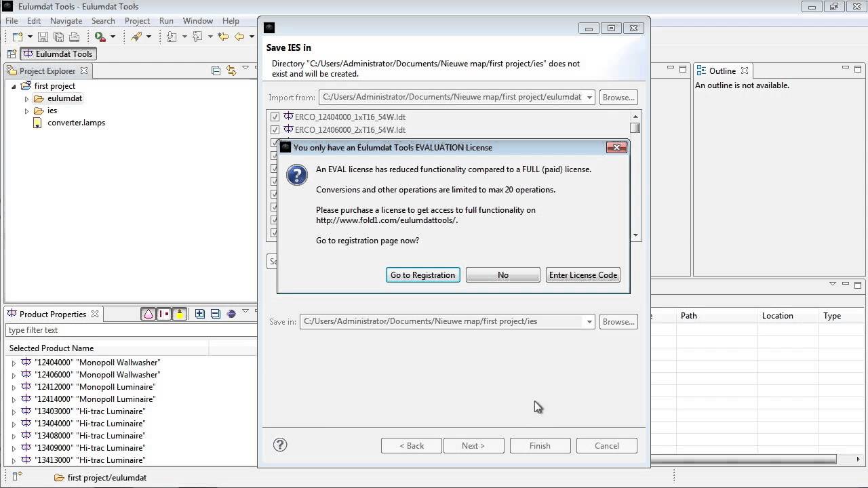The image size is (868, 488).
Task: Click the Go to Registration button
Action: point(423,274)
